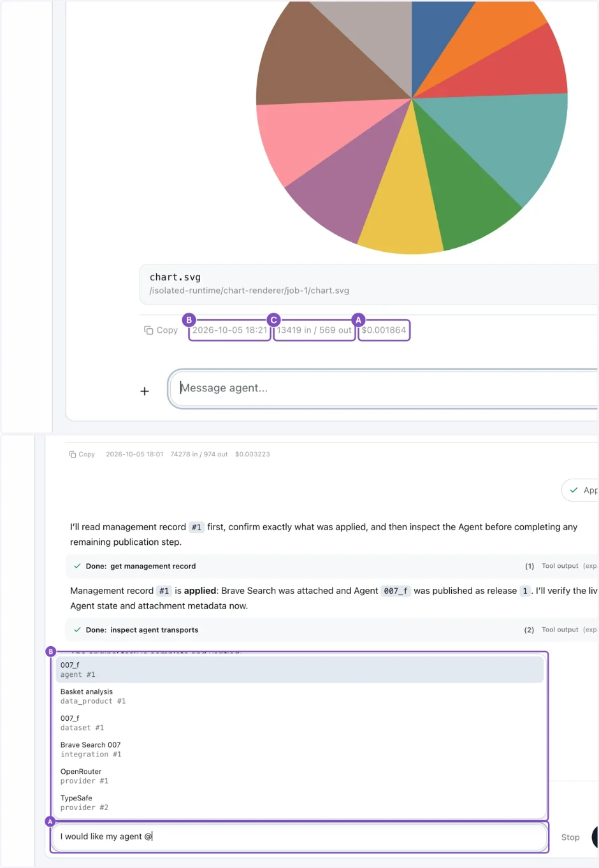Click the file path /isolated-runtime/chart-renderer/job-1/chart.svg
The width and height of the screenshot is (599, 868).
pyautogui.click(x=249, y=291)
